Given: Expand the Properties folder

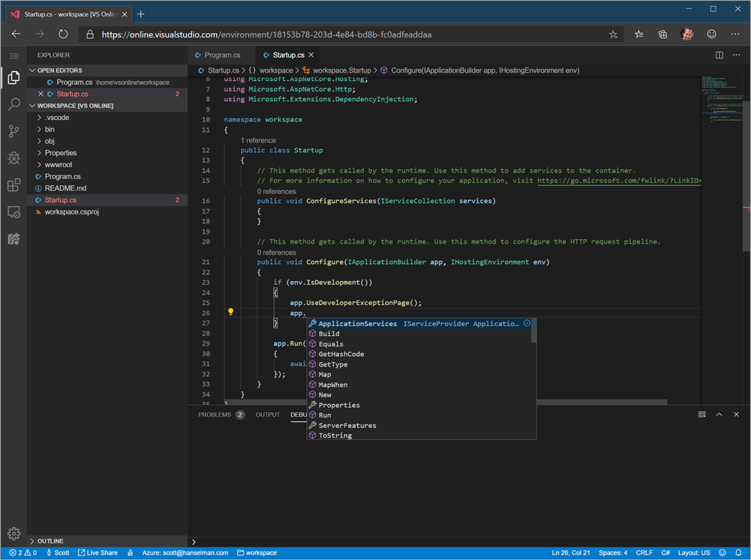Looking at the screenshot, I should (107, 153).
